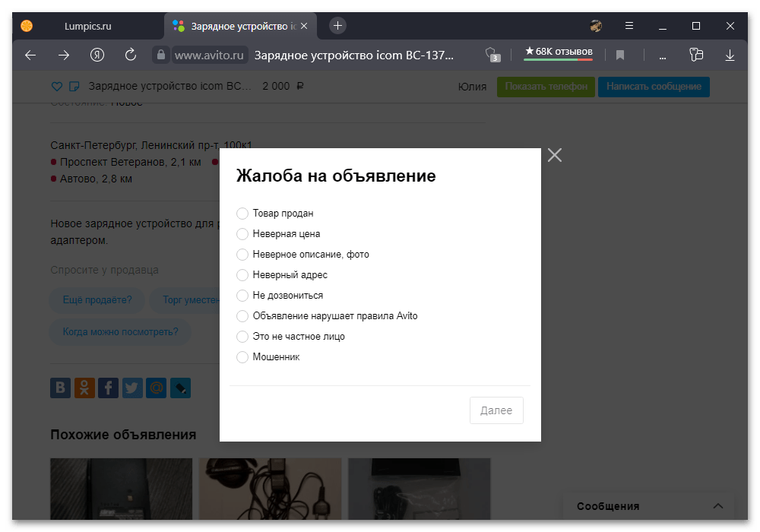Pick "Объявление нарушает правила Avito" option
The height and width of the screenshot is (532, 760).
pos(242,316)
